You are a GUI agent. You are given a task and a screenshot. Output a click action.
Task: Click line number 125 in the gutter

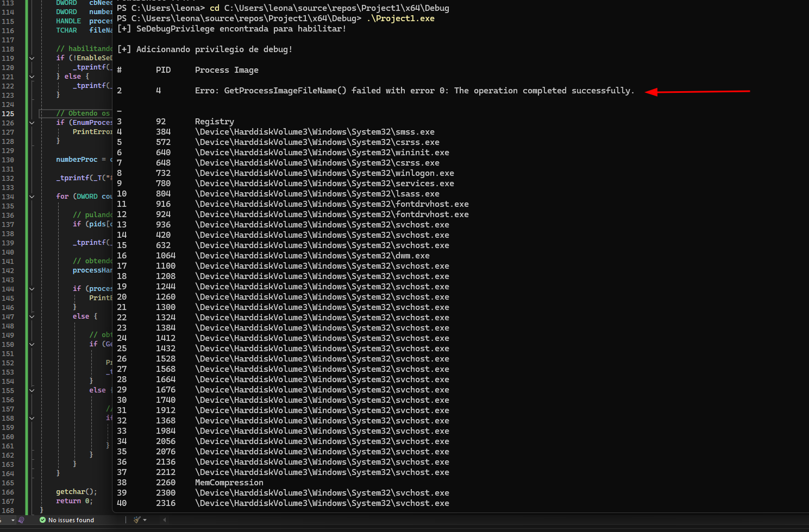tap(8, 113)
